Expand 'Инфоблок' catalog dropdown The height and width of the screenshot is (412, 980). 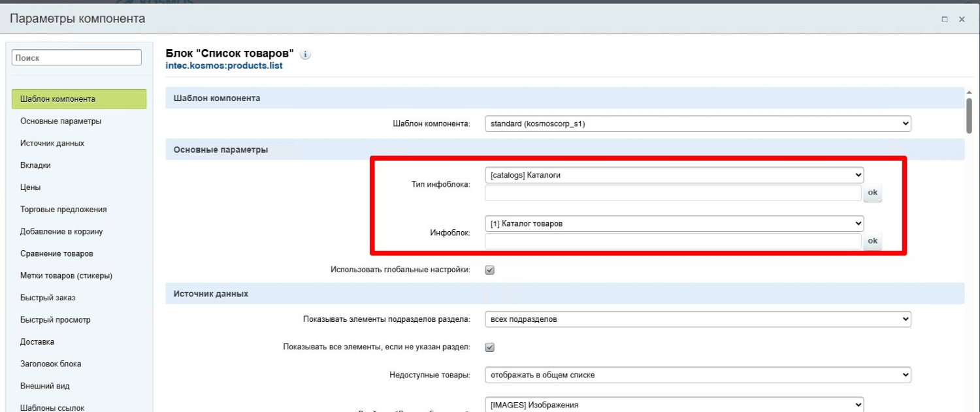pyautogui.click(x=674, y=223)
